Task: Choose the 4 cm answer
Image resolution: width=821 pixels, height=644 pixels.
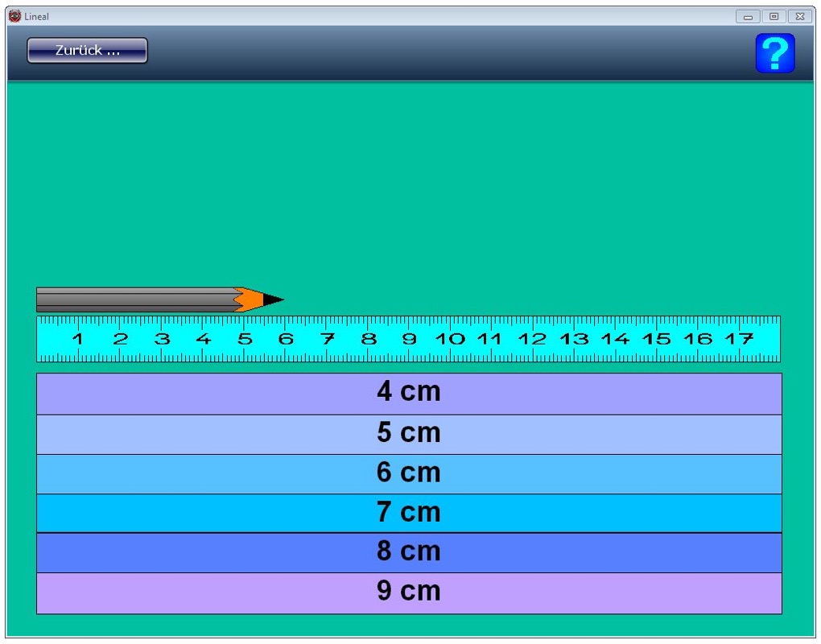Action: pyautogui.click(x=409, y=393)
